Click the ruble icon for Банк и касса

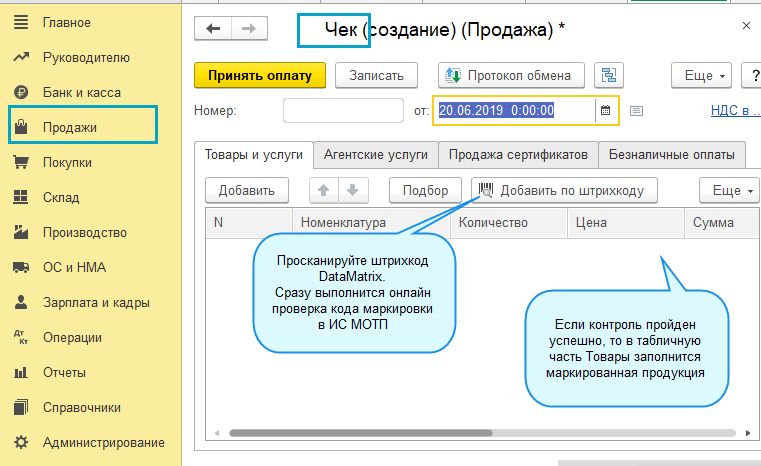pyautogui.click(x=21, y=92)
